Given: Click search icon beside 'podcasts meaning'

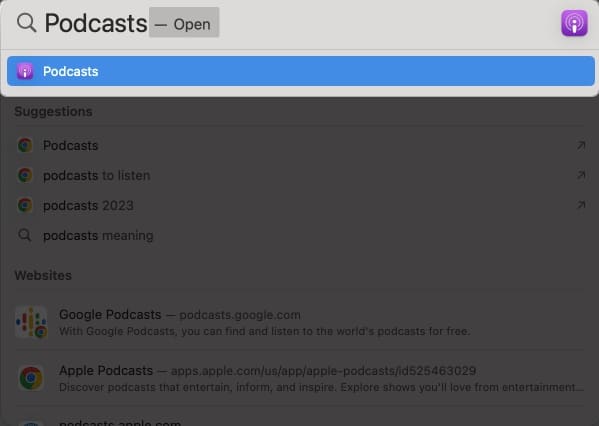Looking at the screenshot, I should [x=25, y=235].
